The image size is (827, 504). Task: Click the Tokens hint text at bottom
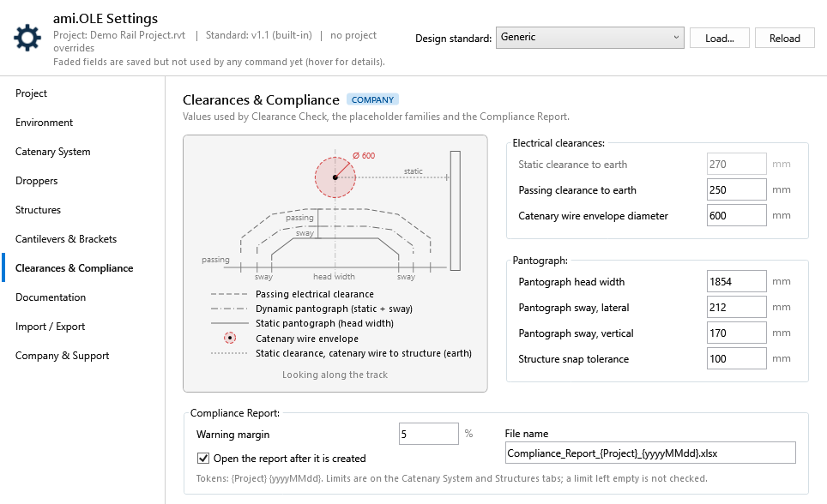[452, 478]
